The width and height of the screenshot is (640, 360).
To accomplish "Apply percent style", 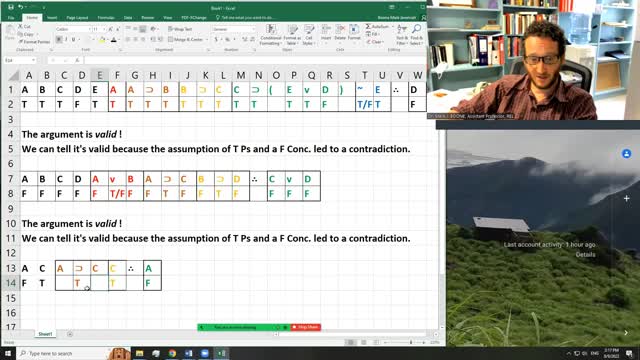I will 227,40.
